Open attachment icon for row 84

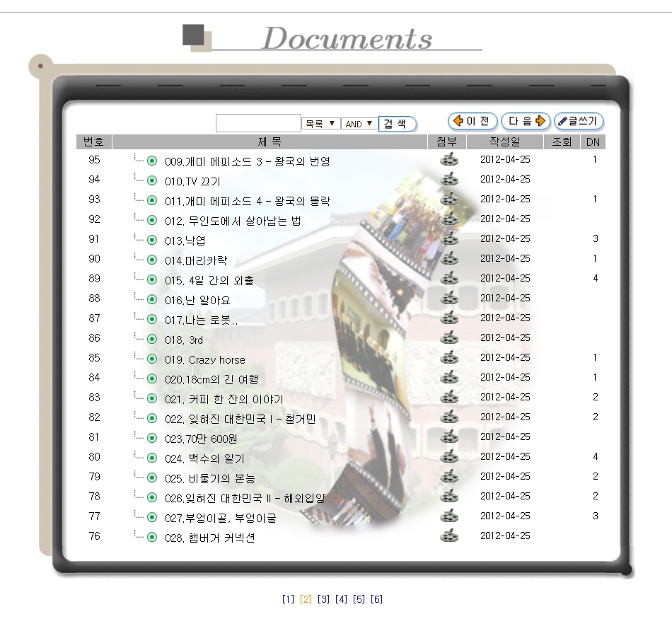449,377
